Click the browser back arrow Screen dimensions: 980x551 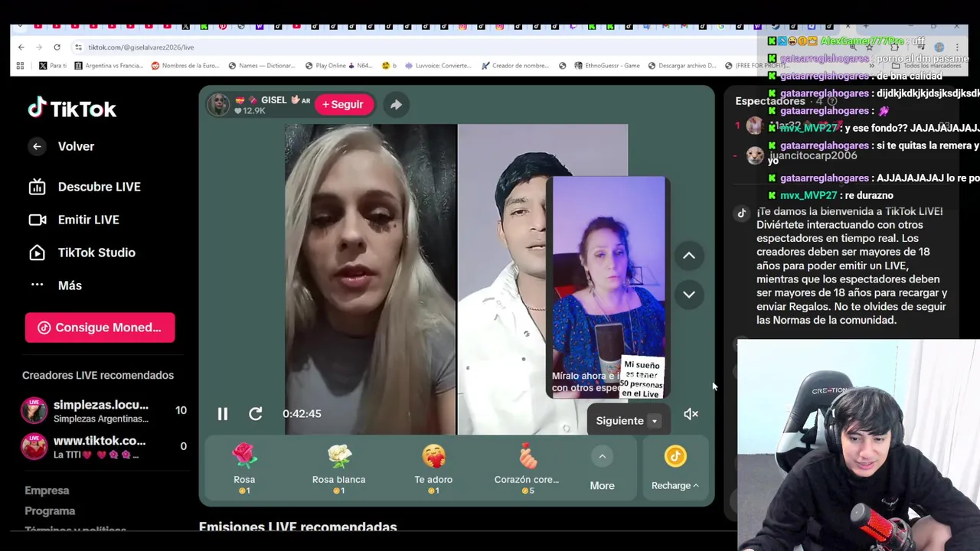pos(21,47)
